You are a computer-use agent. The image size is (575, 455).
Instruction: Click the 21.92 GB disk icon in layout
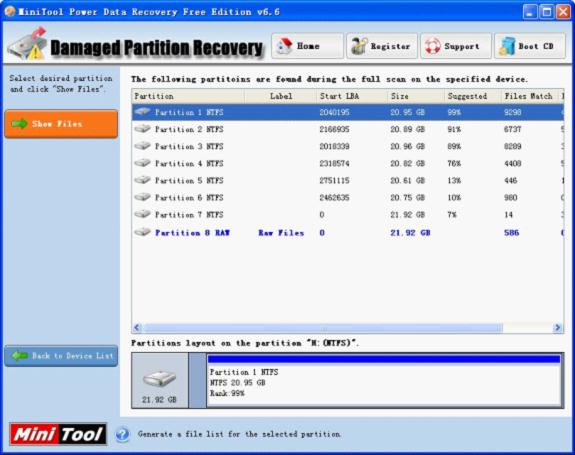pyautogui.click(x=160, y=379)
